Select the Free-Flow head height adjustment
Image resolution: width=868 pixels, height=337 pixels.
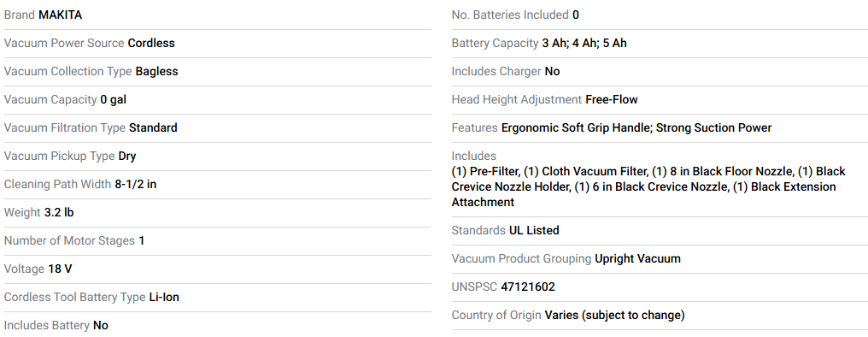612,100
